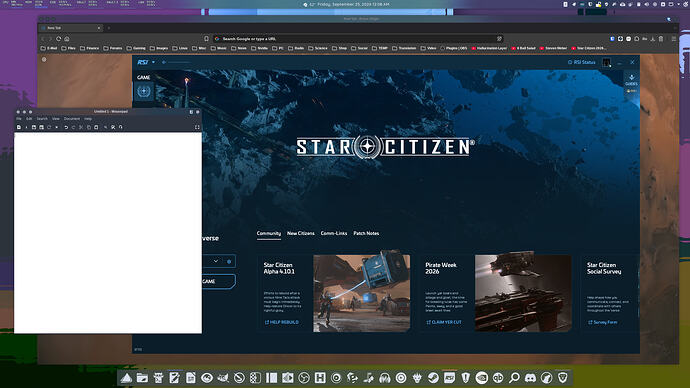The height and width of the screenshot is (388, 690).
Task: Click the Paste icon in Mousepad toolbar
Action: [x=96, y=127]
